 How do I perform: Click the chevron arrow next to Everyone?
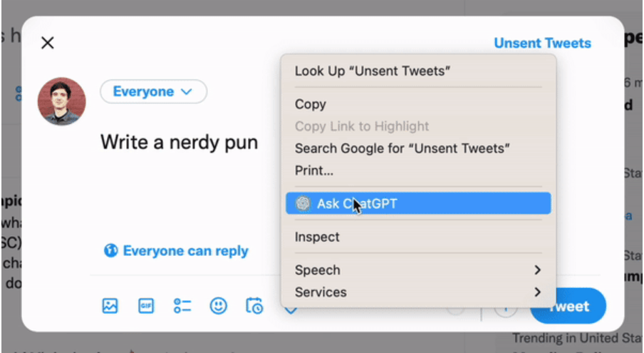coord(187,92)
